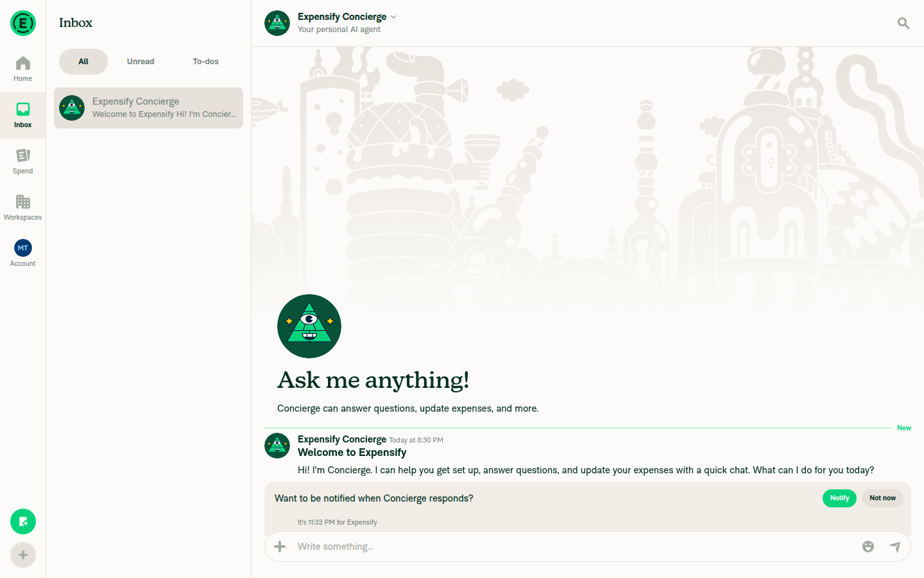Click the green New marker label
Viewport: 924px width, 578px height.
point(904,428)
